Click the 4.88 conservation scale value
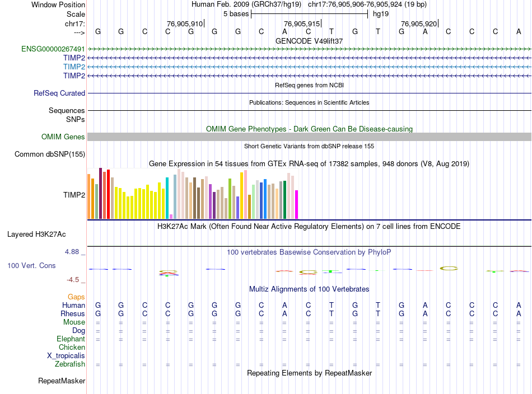The height and width of the screenshot is (394, 532). click(72, 252)
